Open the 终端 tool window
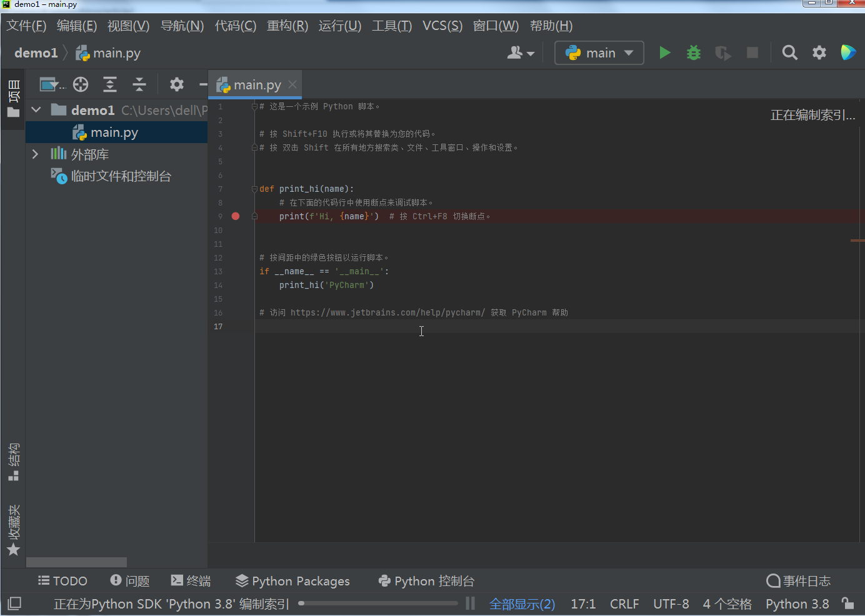This screenshot has width=865, height=616. pos(191,581)
